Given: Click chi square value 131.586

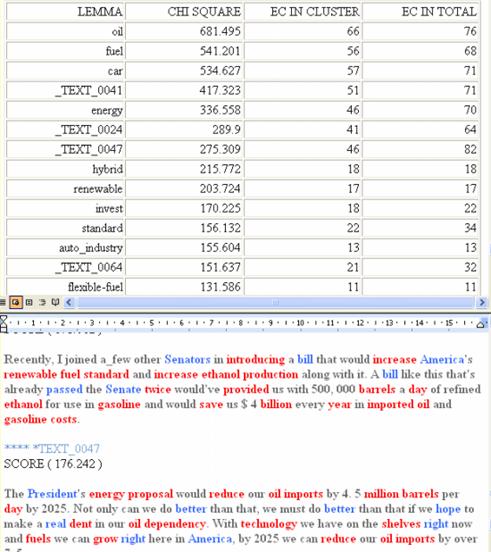Looking at the screenshot, I should [x=220, y=287].
